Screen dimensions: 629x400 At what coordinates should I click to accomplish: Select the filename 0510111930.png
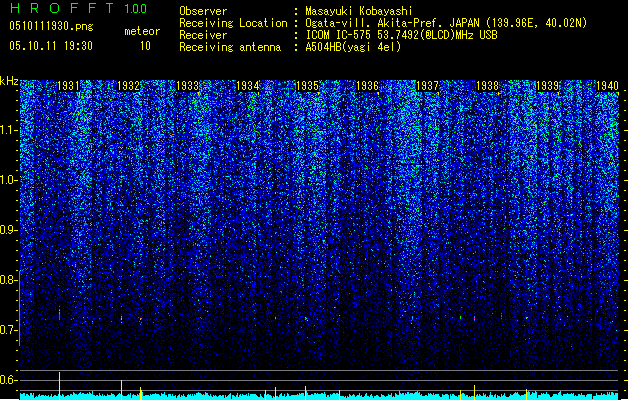pos(51,26)
